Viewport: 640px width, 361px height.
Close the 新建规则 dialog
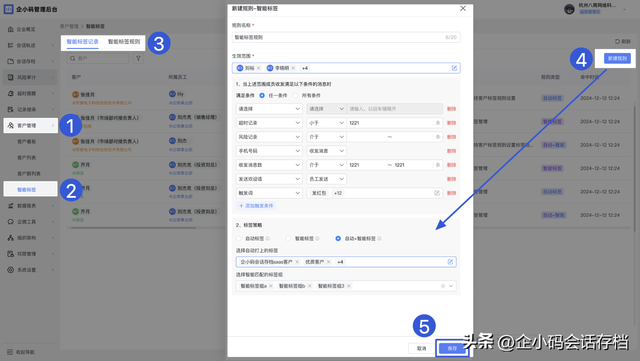463,8
